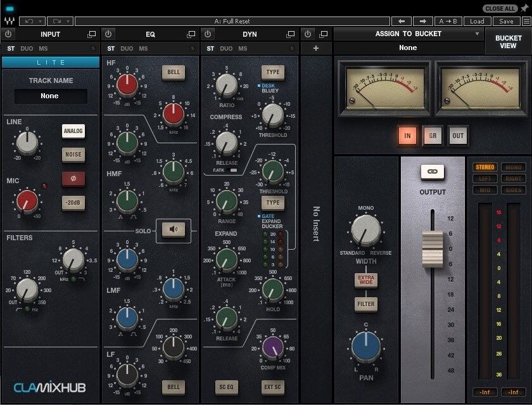Expand the DYN section view icon

(x=291, y=34)
